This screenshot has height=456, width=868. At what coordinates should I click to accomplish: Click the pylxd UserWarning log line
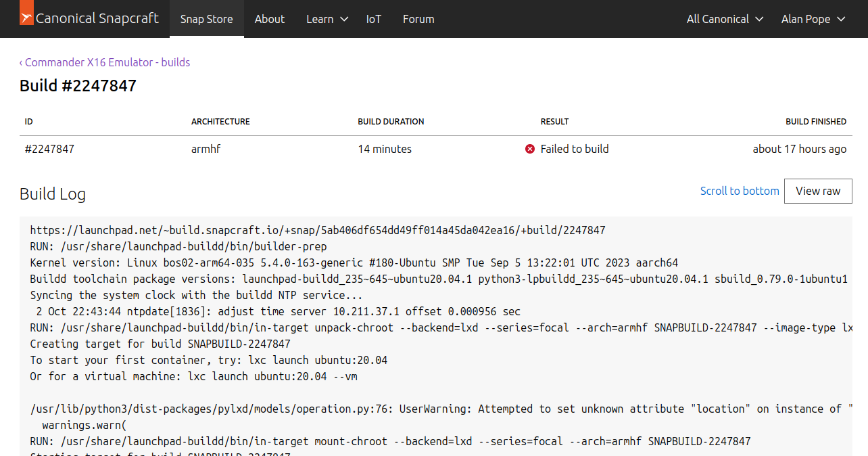[441, 409]
